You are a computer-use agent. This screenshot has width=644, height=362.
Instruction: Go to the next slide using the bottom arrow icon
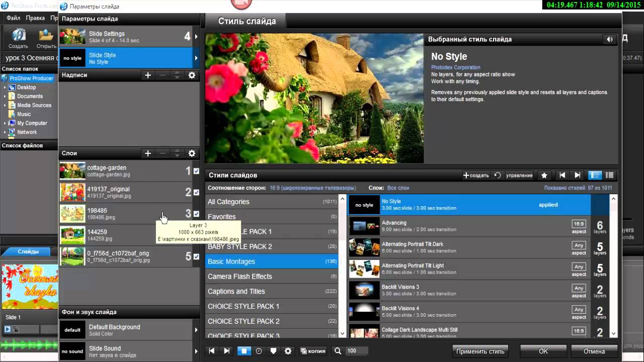point(227,351)
